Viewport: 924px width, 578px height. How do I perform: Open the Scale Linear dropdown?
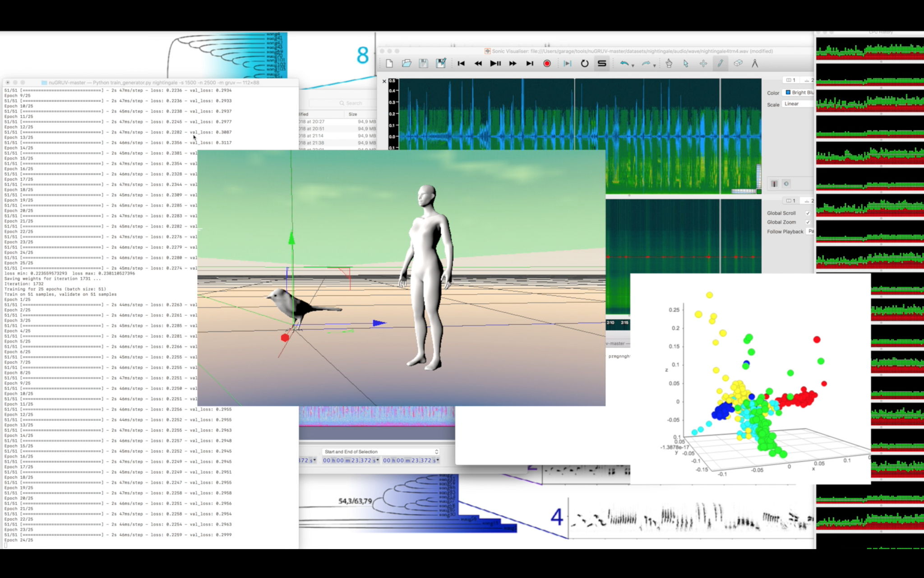(x=797, y=104)
